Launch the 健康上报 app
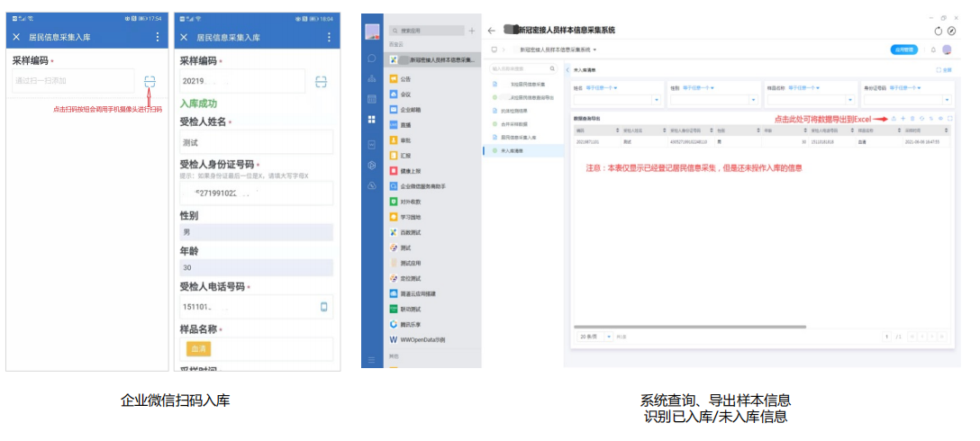This screenshot has height=441, width=980. (x=413, y=170)
